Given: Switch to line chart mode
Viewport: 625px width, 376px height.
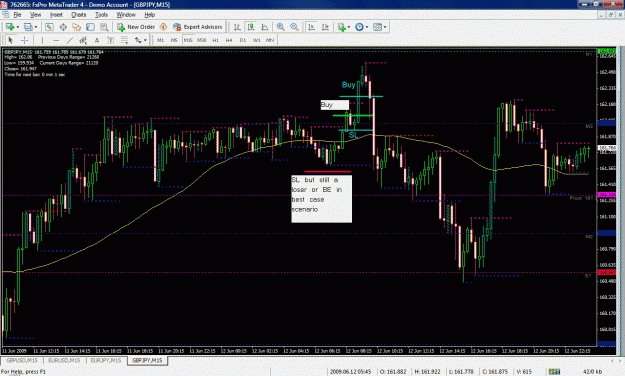Looking at the screenshot, I should pyautogui.click(x=265, y=27).
